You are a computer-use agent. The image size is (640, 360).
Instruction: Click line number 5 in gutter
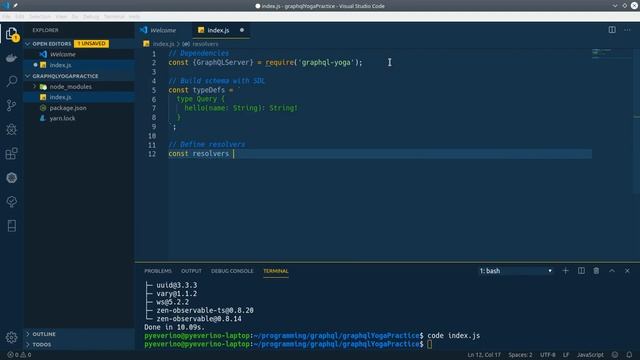153,90
